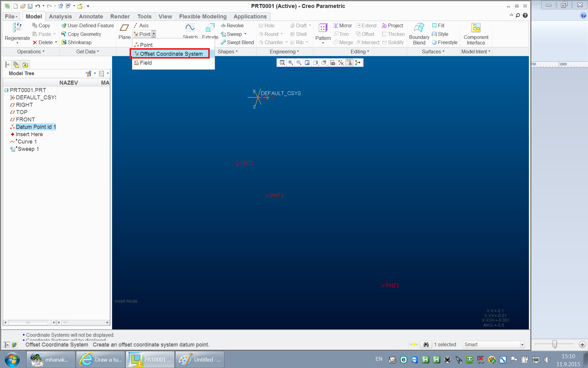The height and width of the screenshot is (368, 588).
Task: Click User-Defined Feature button
Action: click(88, 26)
